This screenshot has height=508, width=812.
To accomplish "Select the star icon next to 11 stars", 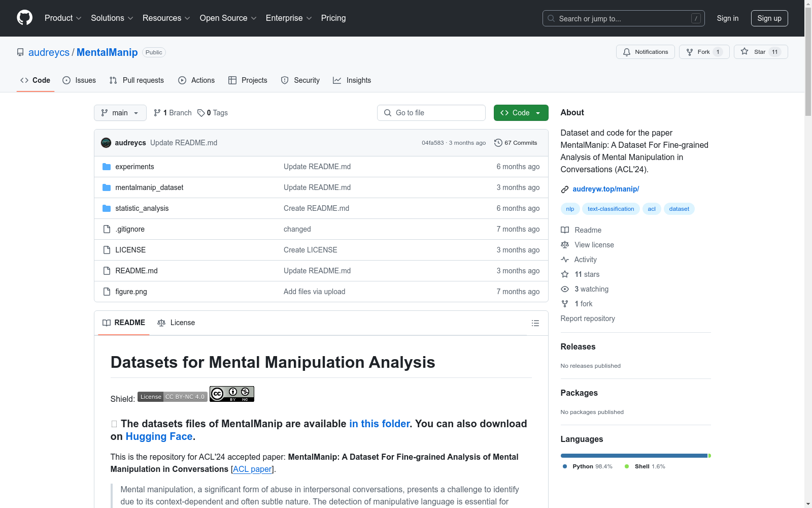I will [565, 274].
